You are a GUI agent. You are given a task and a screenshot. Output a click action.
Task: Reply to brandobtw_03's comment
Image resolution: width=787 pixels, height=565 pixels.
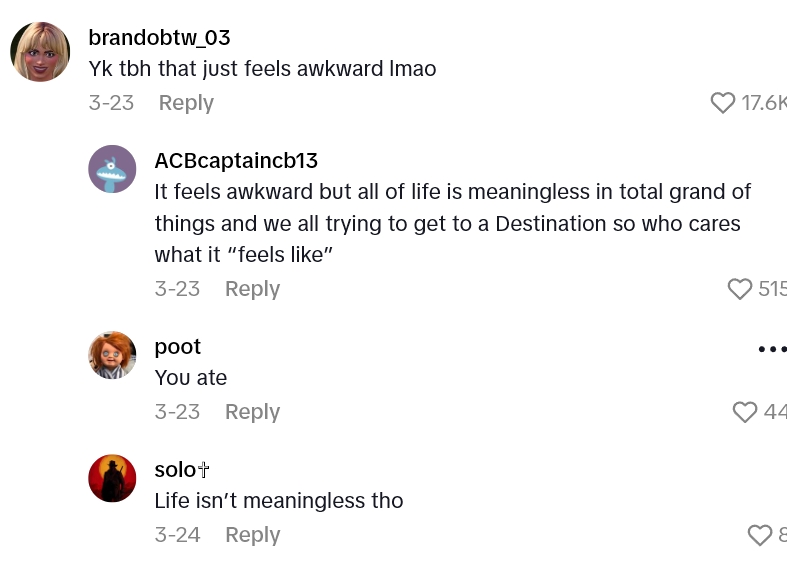[x=186, y=103]
